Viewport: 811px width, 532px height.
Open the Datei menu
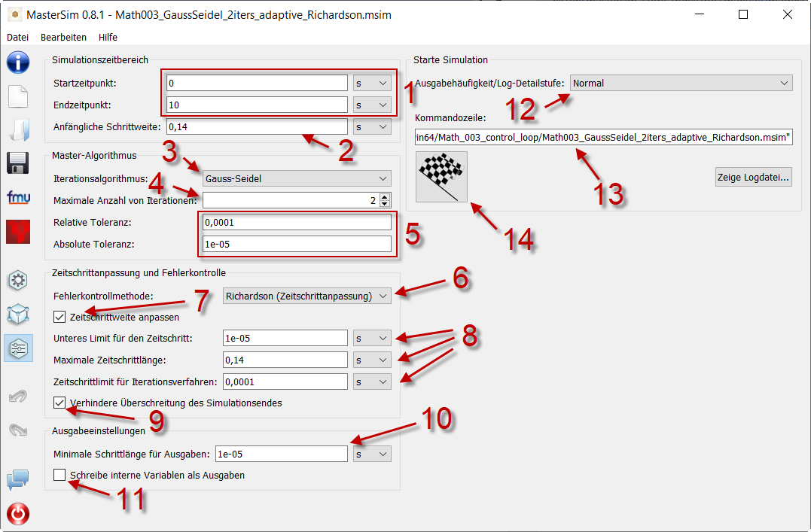[x=17, y=37]
